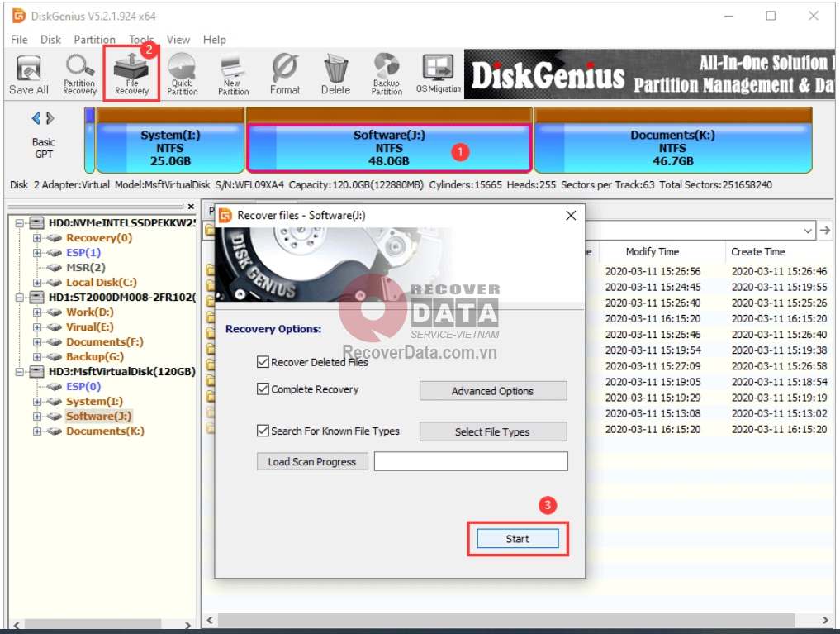The height and width of the screenshot is (634, 840).
Task: Open the Tools menu
Action: click(141, 40)
